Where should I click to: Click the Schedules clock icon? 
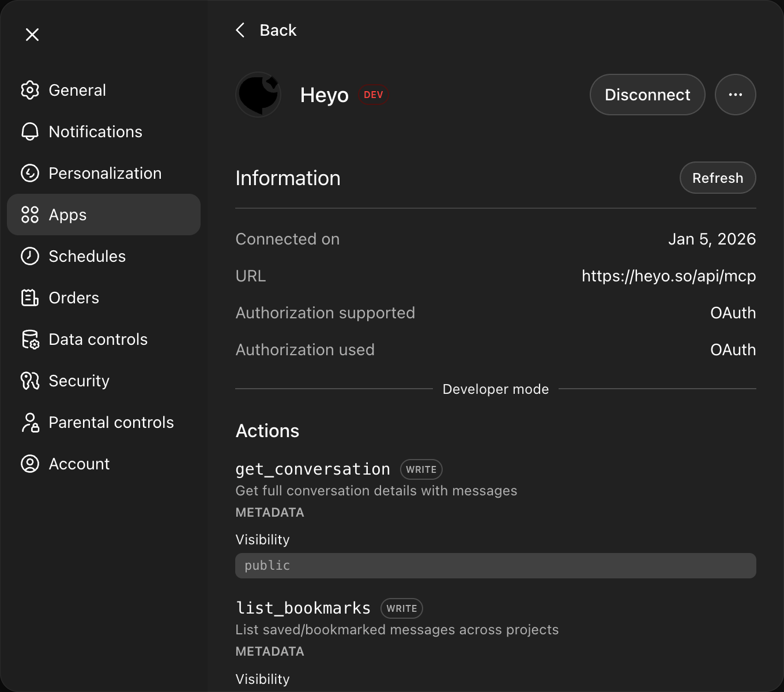click(30, 256)
